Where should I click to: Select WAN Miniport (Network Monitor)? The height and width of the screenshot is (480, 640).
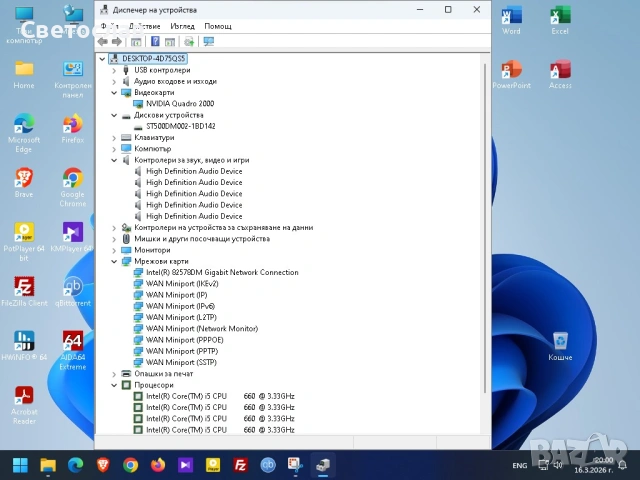(x=202, y=329)
